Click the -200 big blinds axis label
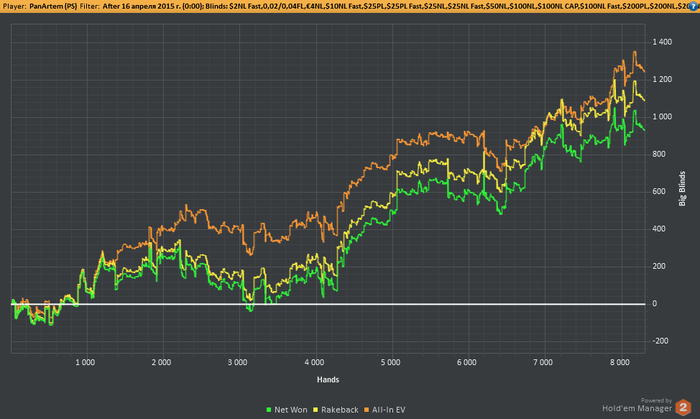Viewport: 700px width, 419px height. pos(661,341)
